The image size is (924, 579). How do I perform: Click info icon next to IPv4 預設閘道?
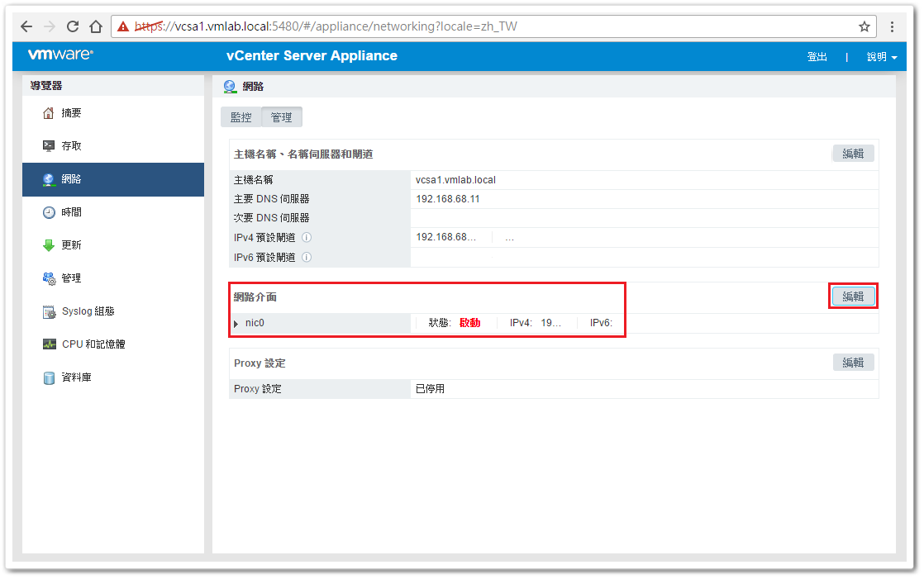click(x=307, y=237)
